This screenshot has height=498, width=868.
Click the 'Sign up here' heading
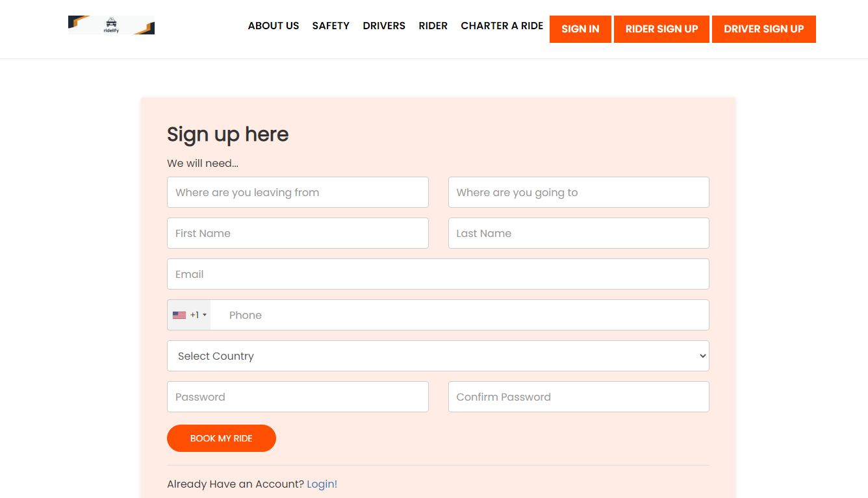(228, 134)
